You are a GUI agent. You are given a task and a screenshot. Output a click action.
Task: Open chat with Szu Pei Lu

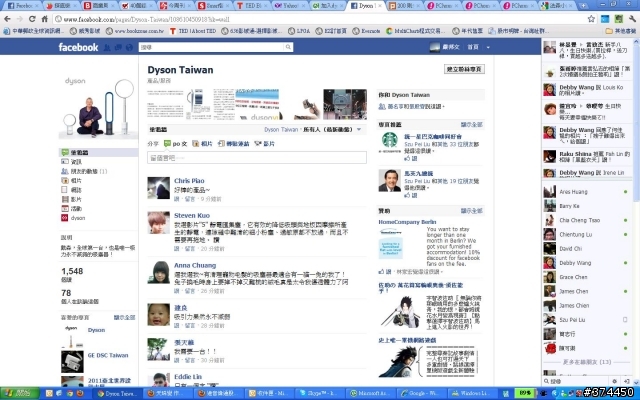(586, 320)
